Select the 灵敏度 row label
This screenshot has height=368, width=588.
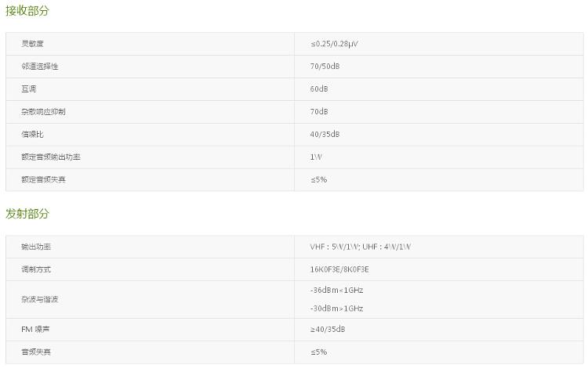point(32,44)
